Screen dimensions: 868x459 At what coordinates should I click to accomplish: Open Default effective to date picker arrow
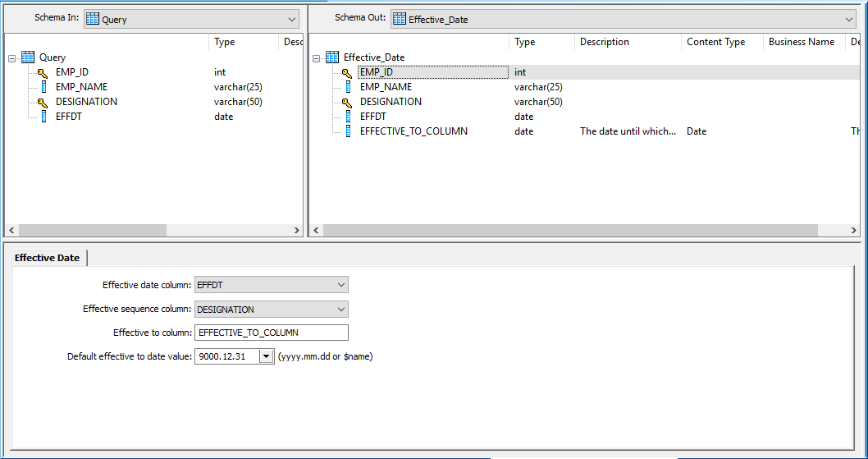click(x=267, y=356)
